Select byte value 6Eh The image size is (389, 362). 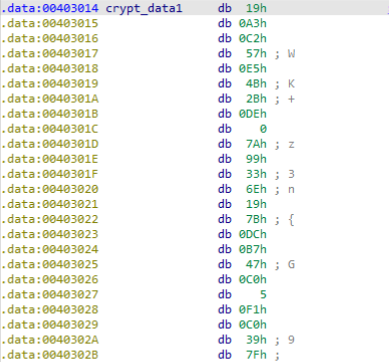[256, 189]
